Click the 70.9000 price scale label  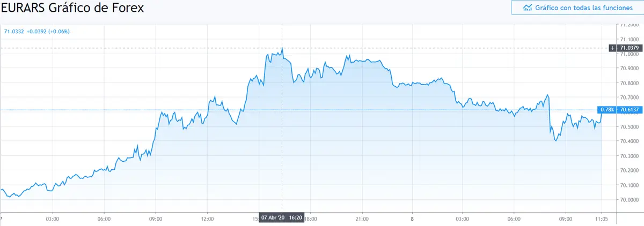630,69
